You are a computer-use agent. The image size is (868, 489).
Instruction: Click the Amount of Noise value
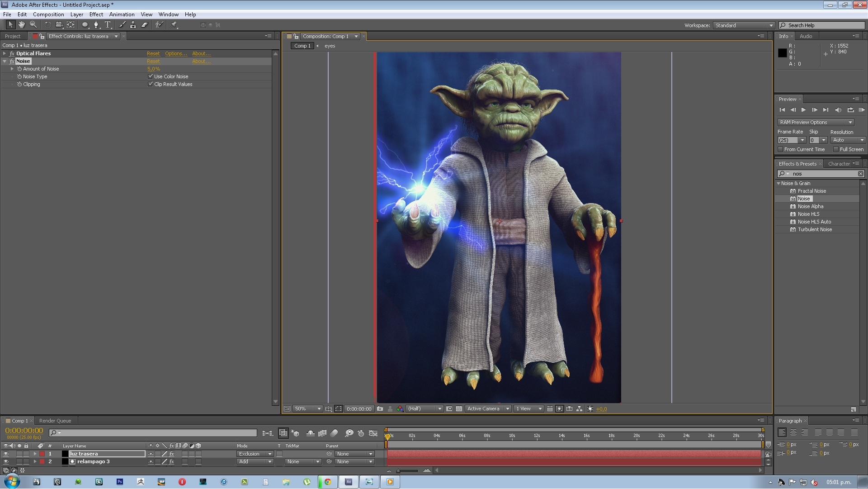coord(153,69)
